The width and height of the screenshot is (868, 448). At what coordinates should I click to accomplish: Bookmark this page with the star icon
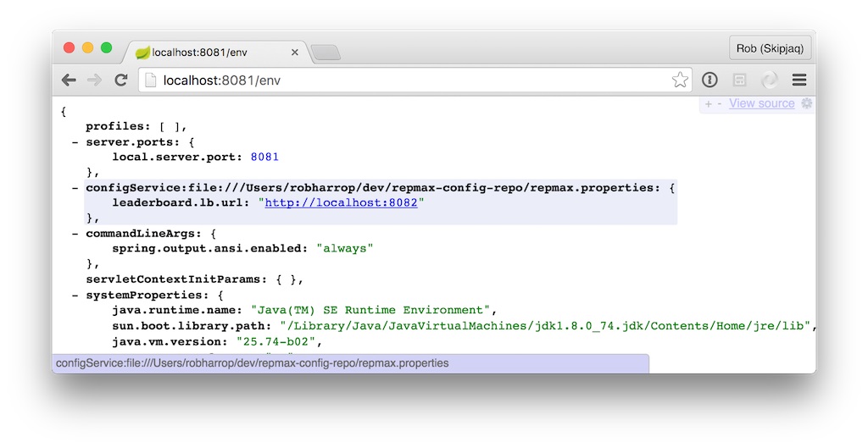(x=680, y=80)
